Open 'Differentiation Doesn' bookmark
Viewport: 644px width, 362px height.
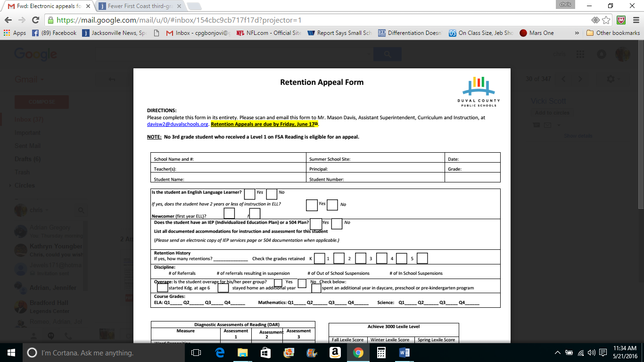click(x=411, y=33)
